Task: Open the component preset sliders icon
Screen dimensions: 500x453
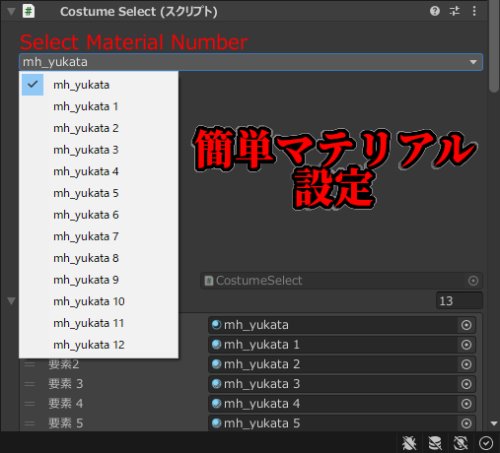Action: tap(455, 11)
